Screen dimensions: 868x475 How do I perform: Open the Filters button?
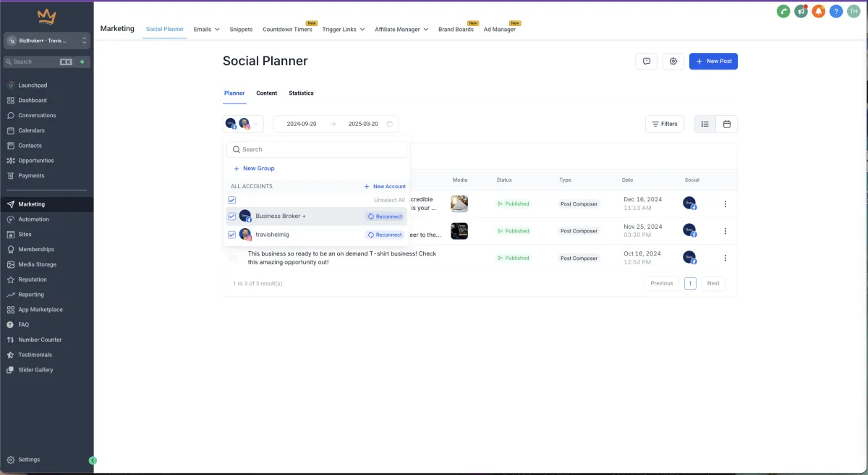pyautogui.click(x=665, y=124)
